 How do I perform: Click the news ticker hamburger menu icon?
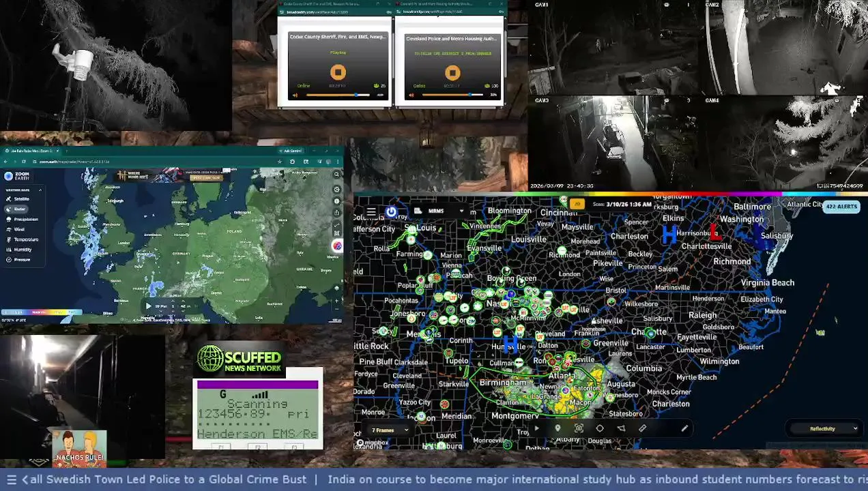pyautogui.click(x=11, y=479)
